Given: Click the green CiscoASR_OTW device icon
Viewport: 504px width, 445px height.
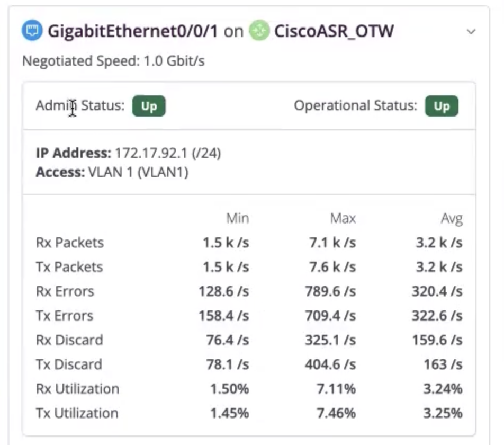Looking at the screenshot, I should (259, 31).
